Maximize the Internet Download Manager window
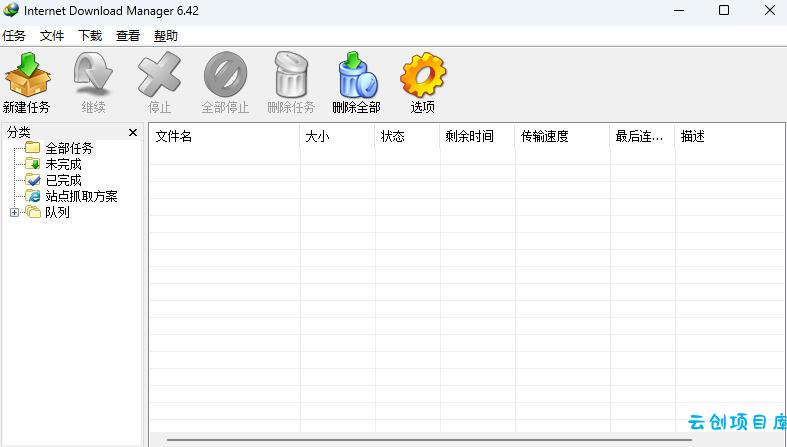787x447 pixels. (724, 10)
